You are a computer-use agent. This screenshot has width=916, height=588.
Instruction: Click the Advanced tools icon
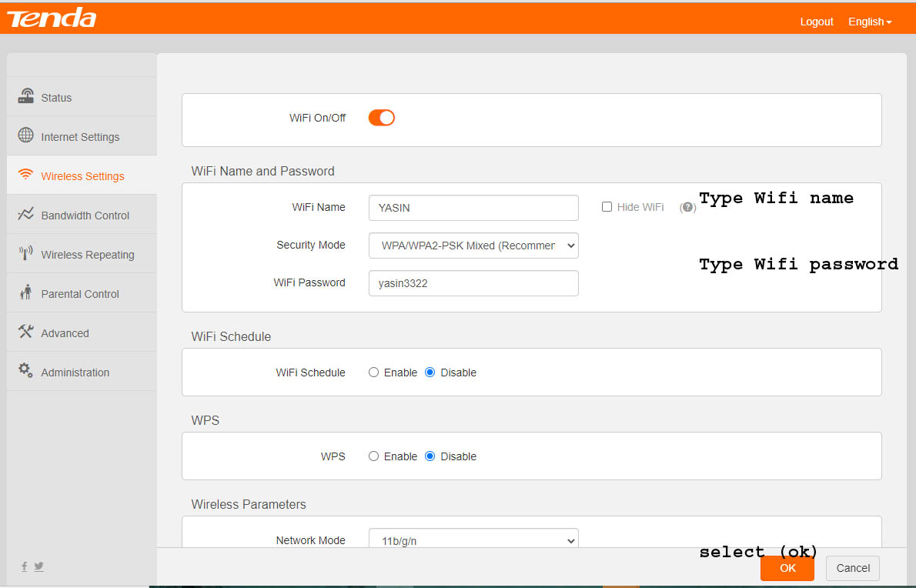26,332
